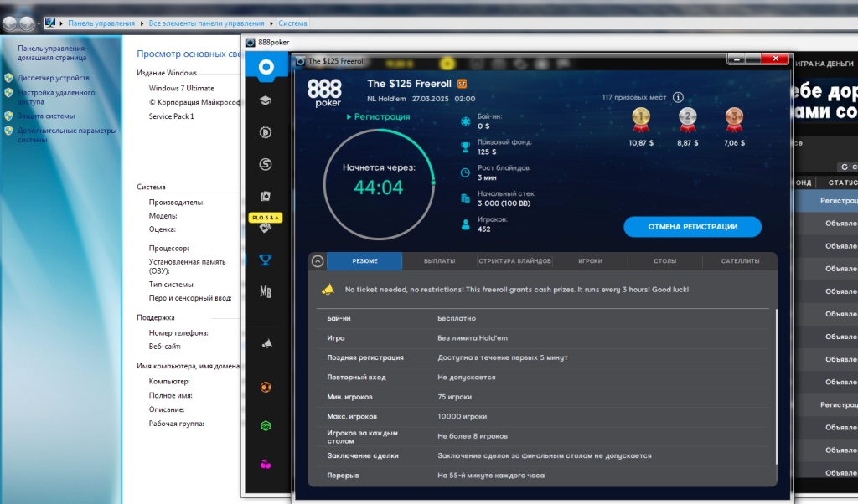The height and width of the screenshot is (504, 858).
Task: Click the silver second-place medal
Action: pyautogui.click(x=688, y=120)
